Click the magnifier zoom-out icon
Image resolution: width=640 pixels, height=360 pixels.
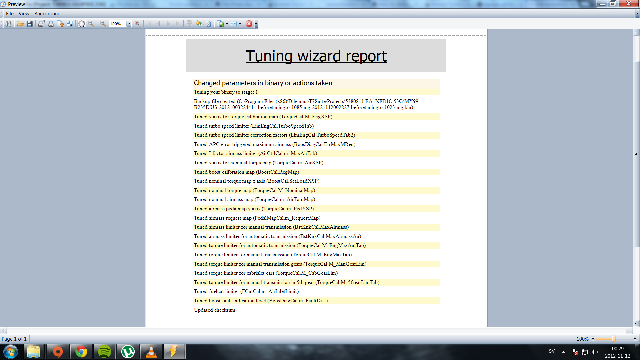click(x=103, y=24)
